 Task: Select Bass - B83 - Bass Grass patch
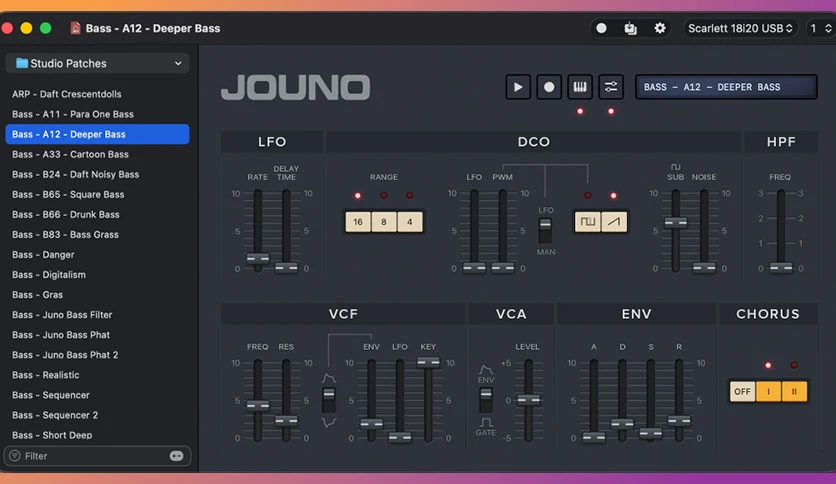coord(98,235)
